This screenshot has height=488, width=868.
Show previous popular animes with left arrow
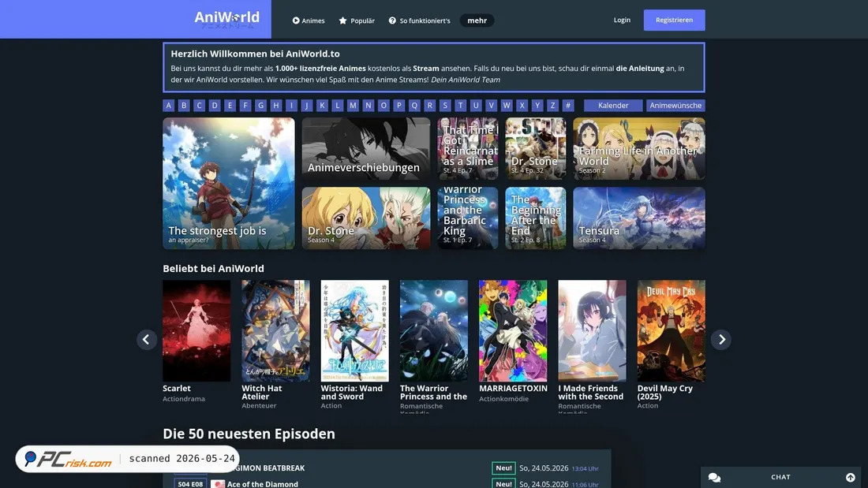(x=147, y=339)
